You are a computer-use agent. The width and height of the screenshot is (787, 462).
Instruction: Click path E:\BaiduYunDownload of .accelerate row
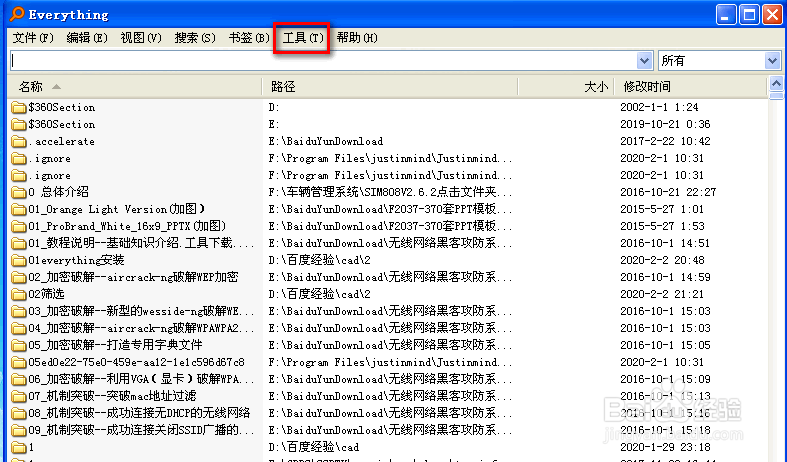[x=326, y=142]
